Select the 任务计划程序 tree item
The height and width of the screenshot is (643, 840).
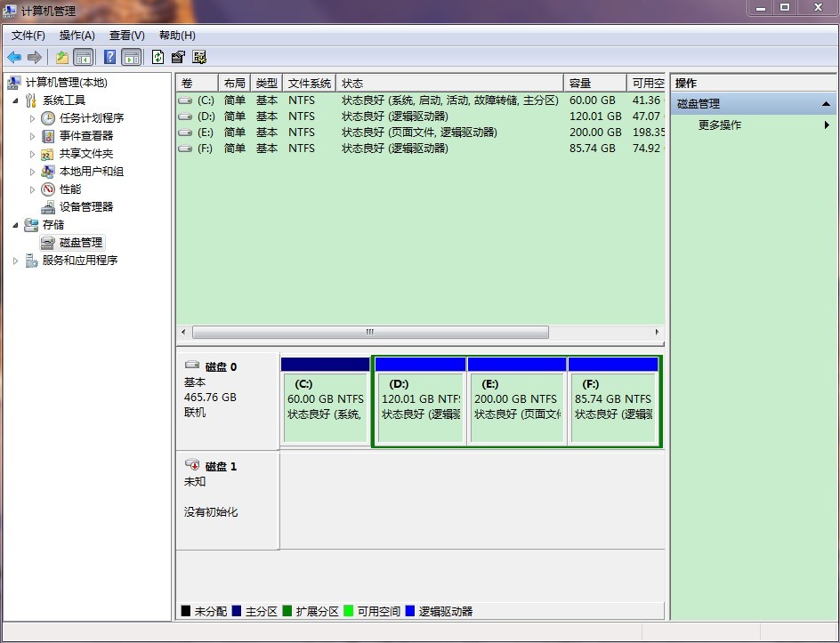coord(91,117)
